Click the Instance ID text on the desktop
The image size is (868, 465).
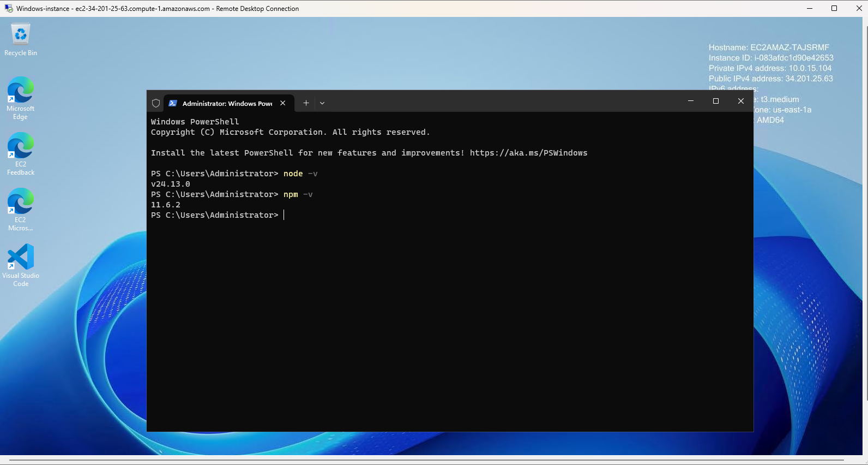771,58
